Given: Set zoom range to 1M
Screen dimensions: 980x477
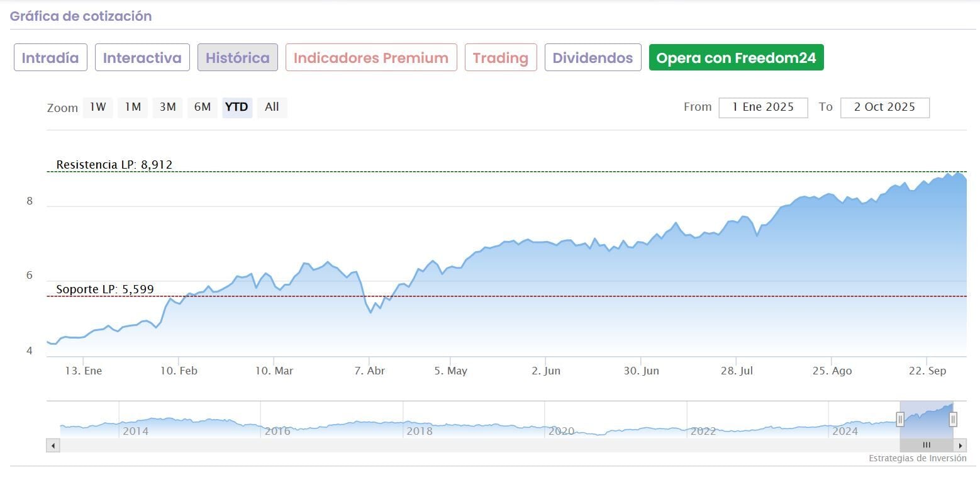Looking at the screenshot, I should [132, 107].
